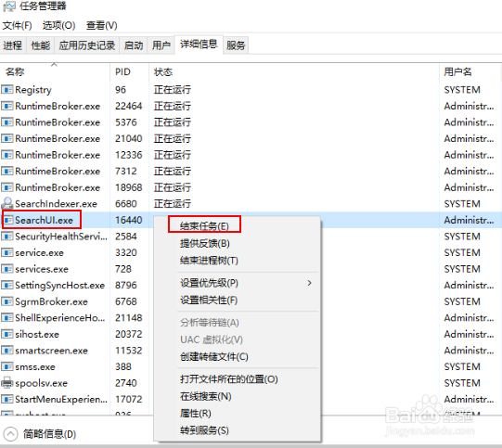Sort by the 状态 column header
Screen dimensions: 502x448
click(x=294, y=71)
